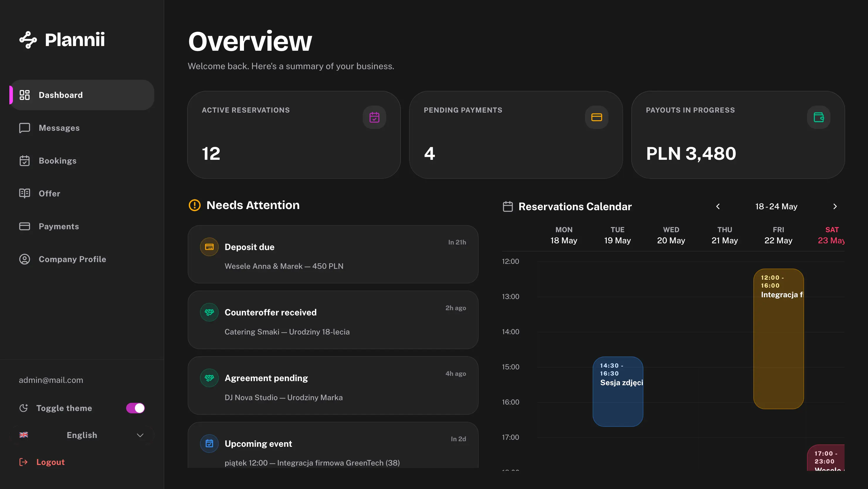Image resolution: width=868 pixels, height=489 pixels.
Task: Go to the next calendar week
Action: 835,206
